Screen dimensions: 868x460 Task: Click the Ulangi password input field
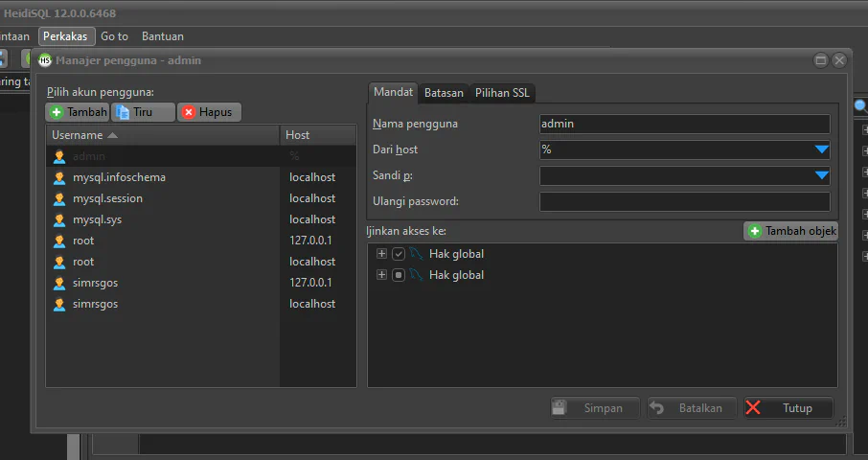(x=685, y=201)
